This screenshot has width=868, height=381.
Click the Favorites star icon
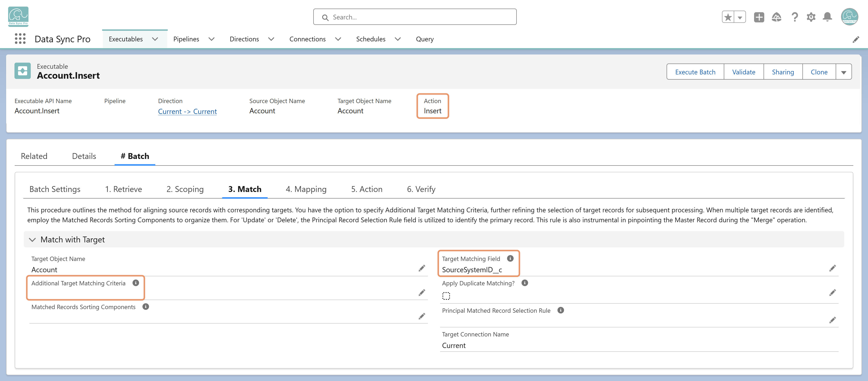(728, 17)
